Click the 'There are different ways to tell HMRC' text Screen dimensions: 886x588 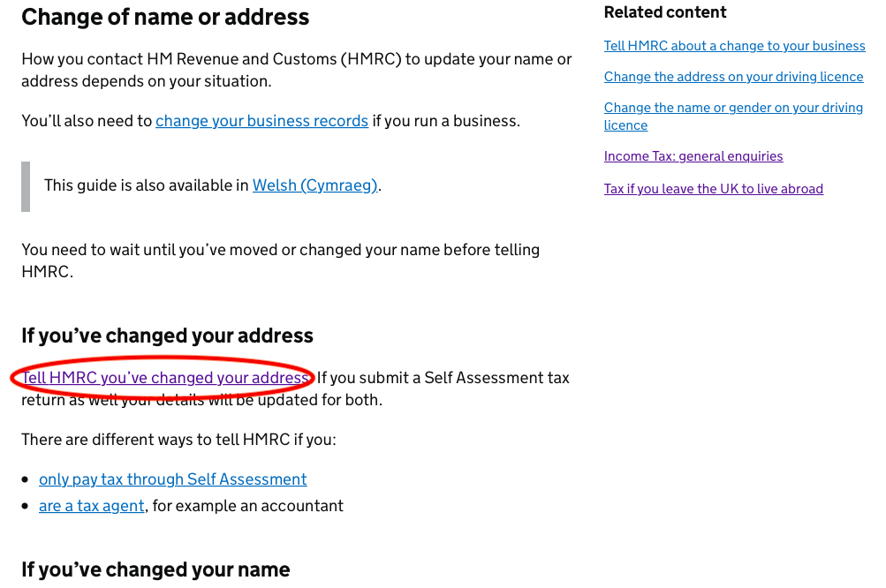pos(178,440)
